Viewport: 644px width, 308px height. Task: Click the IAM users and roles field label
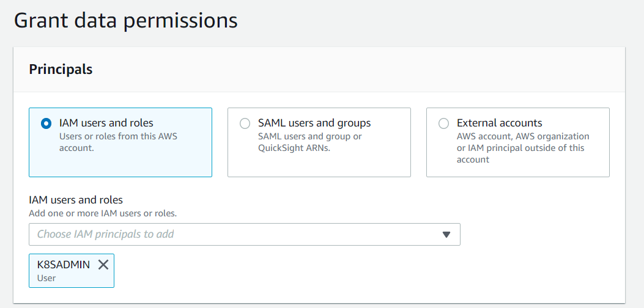coord(76,200)
